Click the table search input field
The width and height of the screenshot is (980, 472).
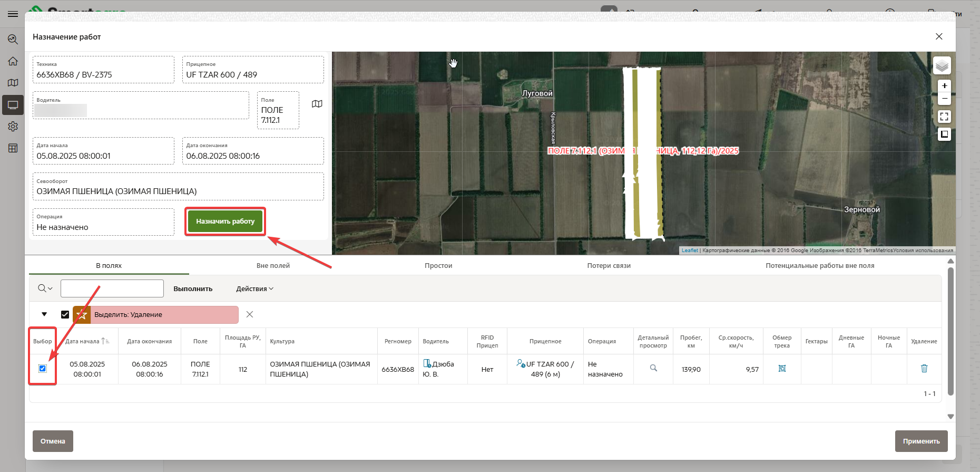point(112,288)
